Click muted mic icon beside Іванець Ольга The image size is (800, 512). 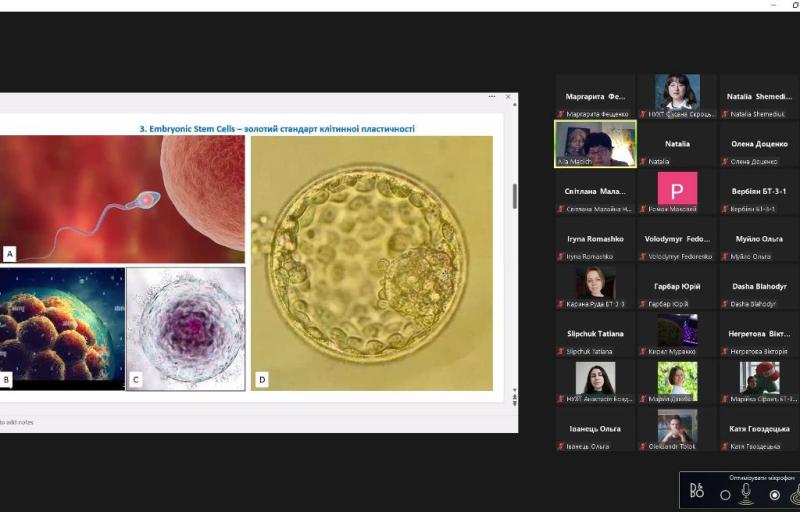pyautogui.click(x=561, y=446)
